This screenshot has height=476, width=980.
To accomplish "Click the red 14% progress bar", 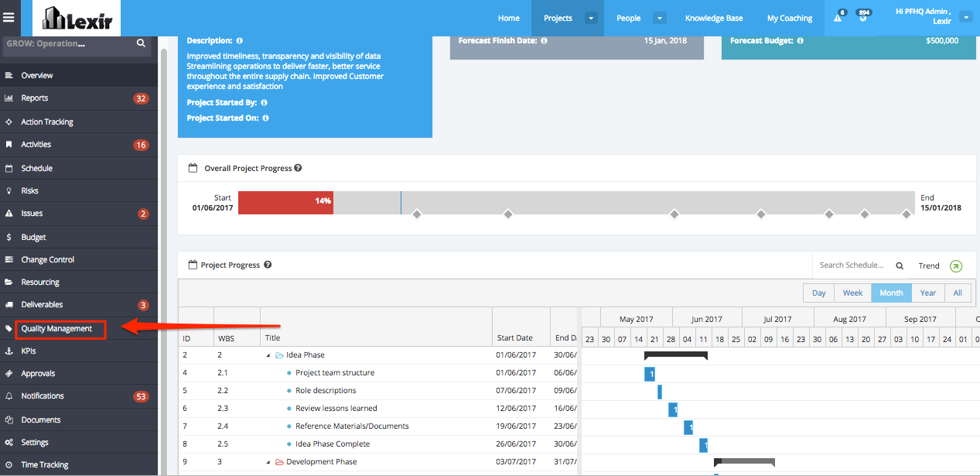I will click(285, 202).
